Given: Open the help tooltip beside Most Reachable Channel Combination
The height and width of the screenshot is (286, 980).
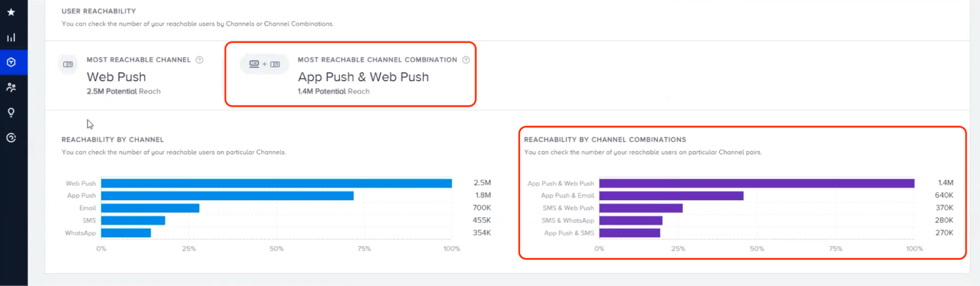Looking at the screenshot, I should click(466, 59).
